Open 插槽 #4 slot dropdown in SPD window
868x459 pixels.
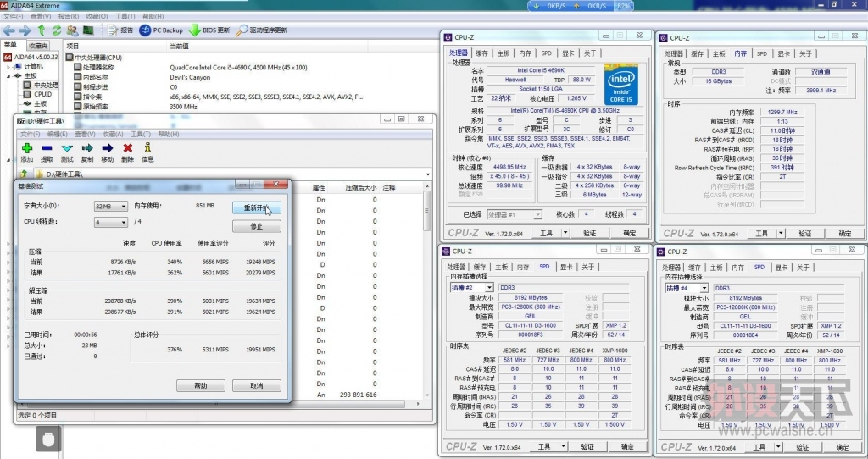[x=704, y=288]
